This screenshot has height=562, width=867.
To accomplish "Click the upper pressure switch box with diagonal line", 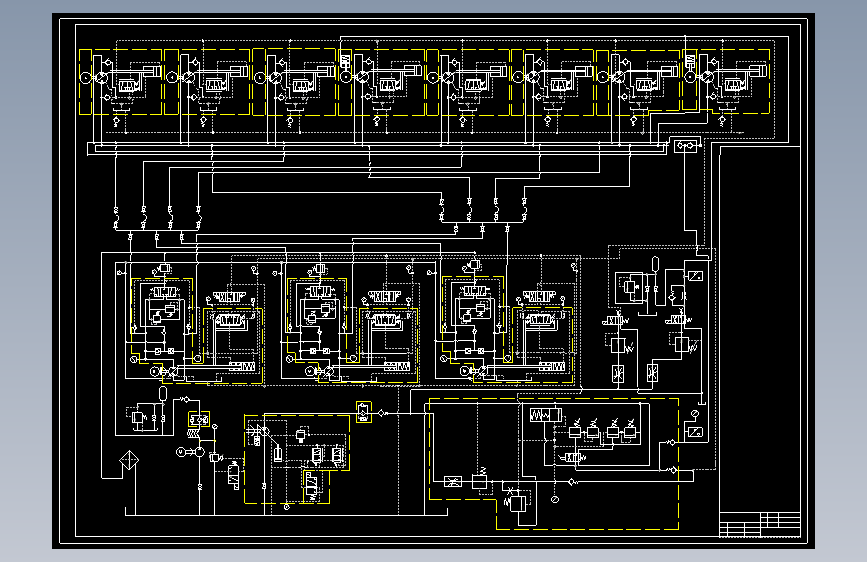I will click(695, 275).
